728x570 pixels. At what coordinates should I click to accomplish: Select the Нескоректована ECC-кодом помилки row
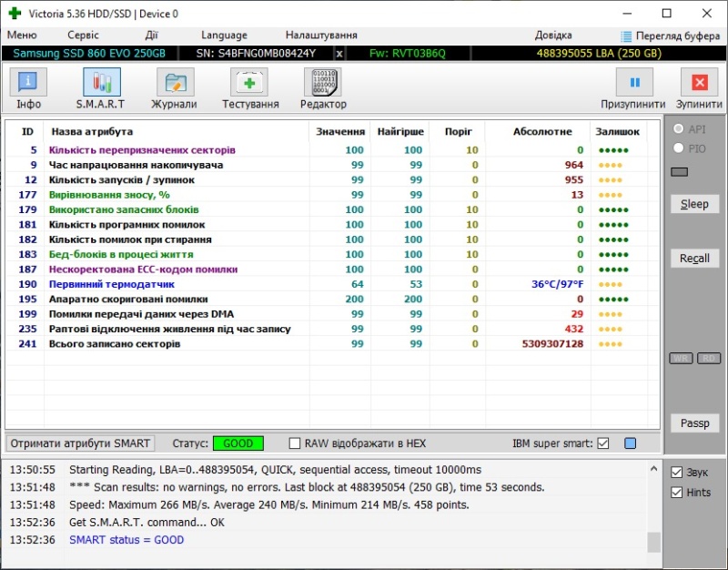332,269
